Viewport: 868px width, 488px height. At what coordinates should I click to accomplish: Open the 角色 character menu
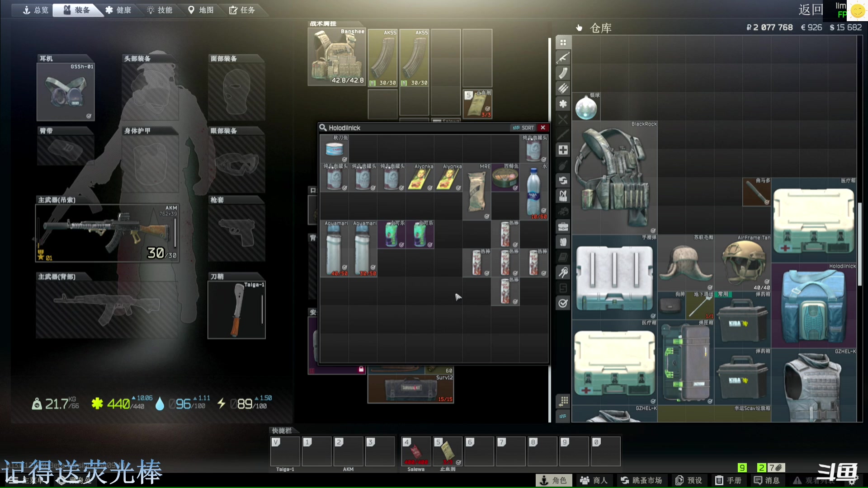tap(554, 480)
